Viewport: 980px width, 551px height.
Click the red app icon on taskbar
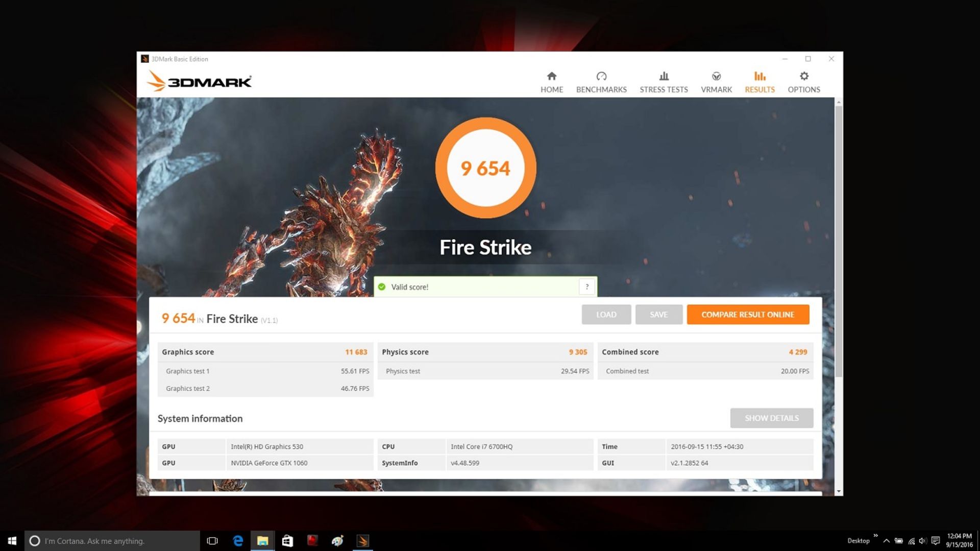click(x=312, y=541)
